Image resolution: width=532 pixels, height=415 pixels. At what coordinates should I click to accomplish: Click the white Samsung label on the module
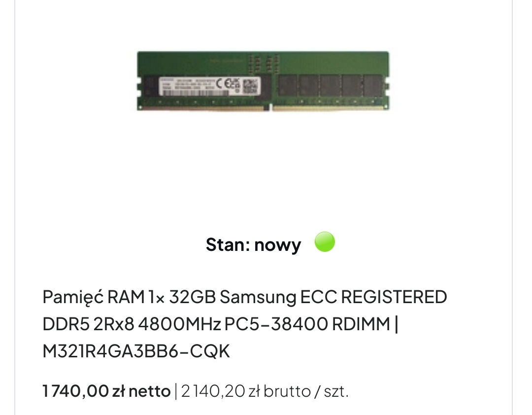point(209,86)
